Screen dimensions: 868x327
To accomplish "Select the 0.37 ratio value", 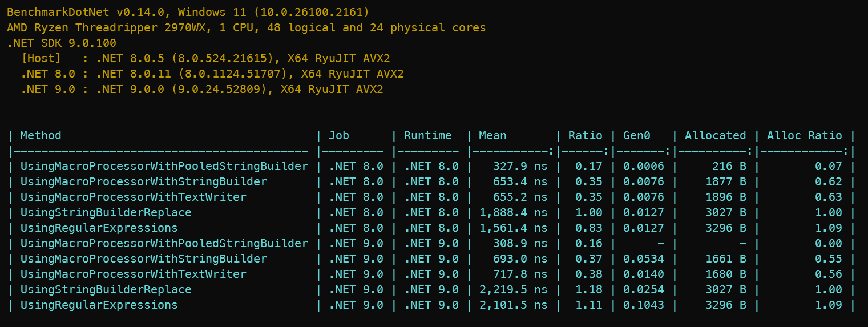I will [589, 259].
